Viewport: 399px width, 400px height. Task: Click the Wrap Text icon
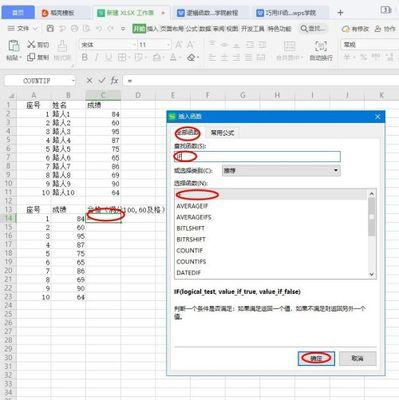point(321,46)
